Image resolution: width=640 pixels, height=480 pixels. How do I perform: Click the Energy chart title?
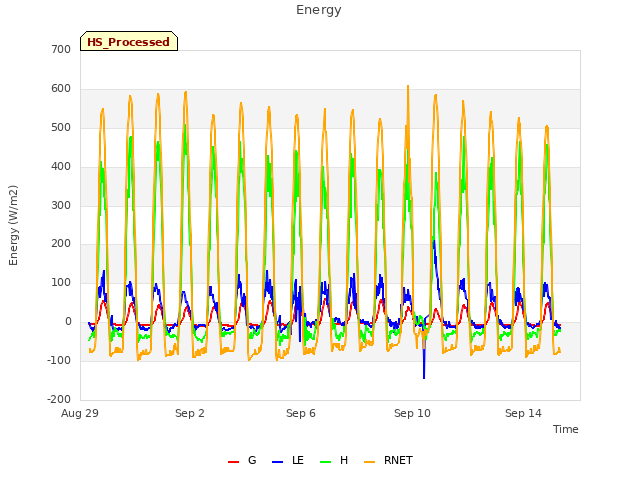click(x=319, y=10)
